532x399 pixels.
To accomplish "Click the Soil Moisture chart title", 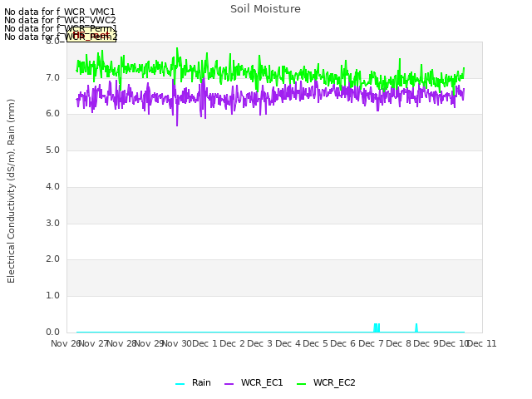I will [x=265, y=9].
